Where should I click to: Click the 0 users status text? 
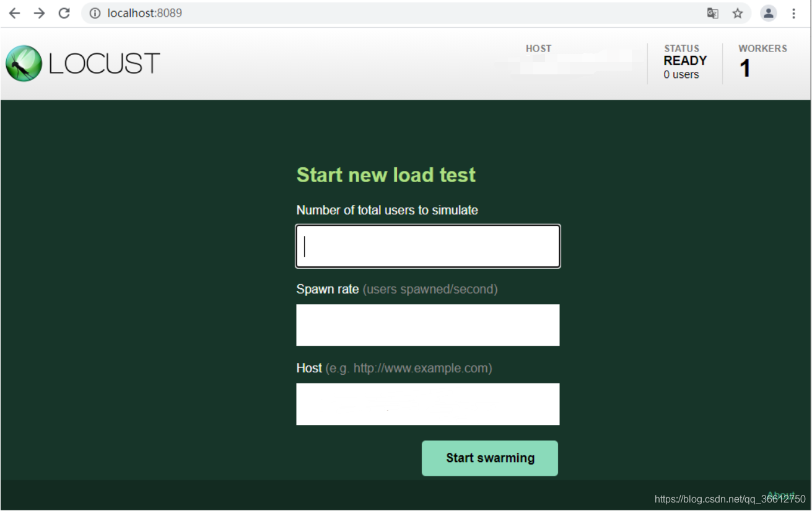coord(681,74)
